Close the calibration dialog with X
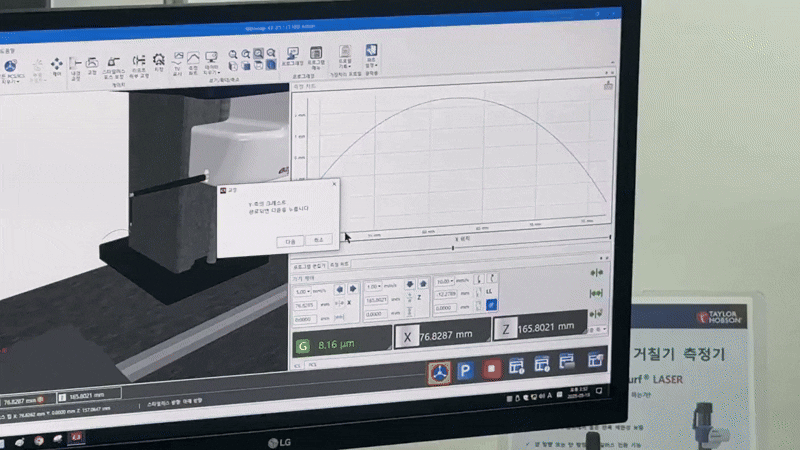The width and height of the screenshot is (800, 450). click(x=334, y=184)
